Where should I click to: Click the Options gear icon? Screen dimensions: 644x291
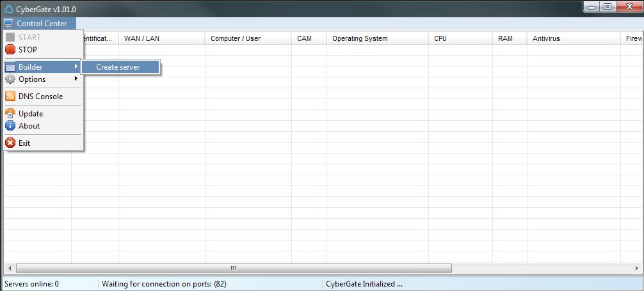click(10, 79)
